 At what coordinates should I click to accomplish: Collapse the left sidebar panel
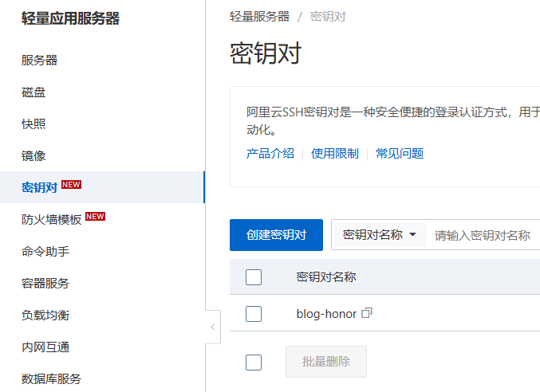tap(212, 327)
